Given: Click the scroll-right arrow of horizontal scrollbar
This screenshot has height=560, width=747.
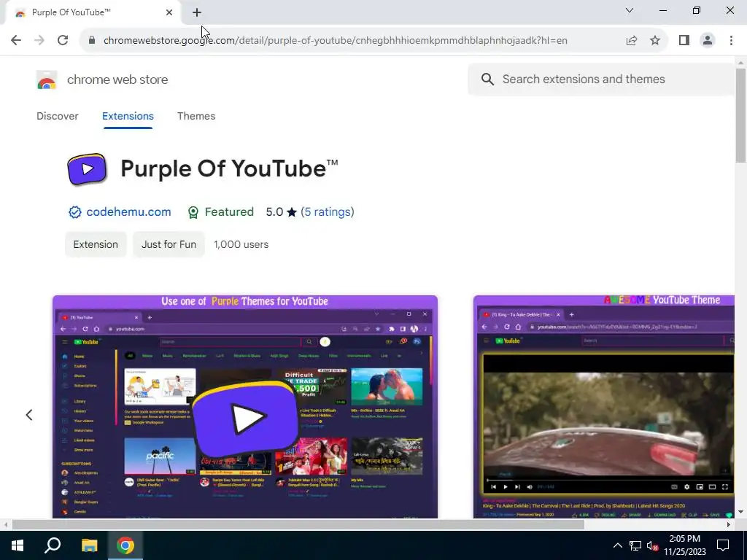Looking at the screenshot, I should pyautogui.click(x=729, y=524).
